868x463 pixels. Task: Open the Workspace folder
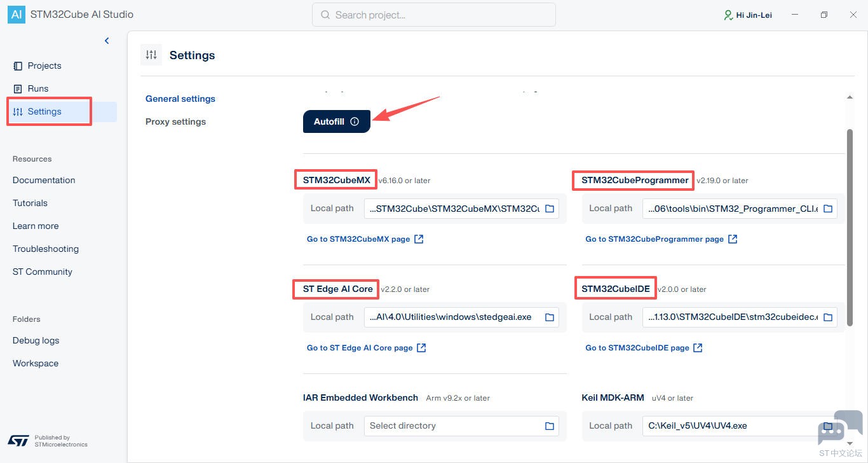click(36, 363)
